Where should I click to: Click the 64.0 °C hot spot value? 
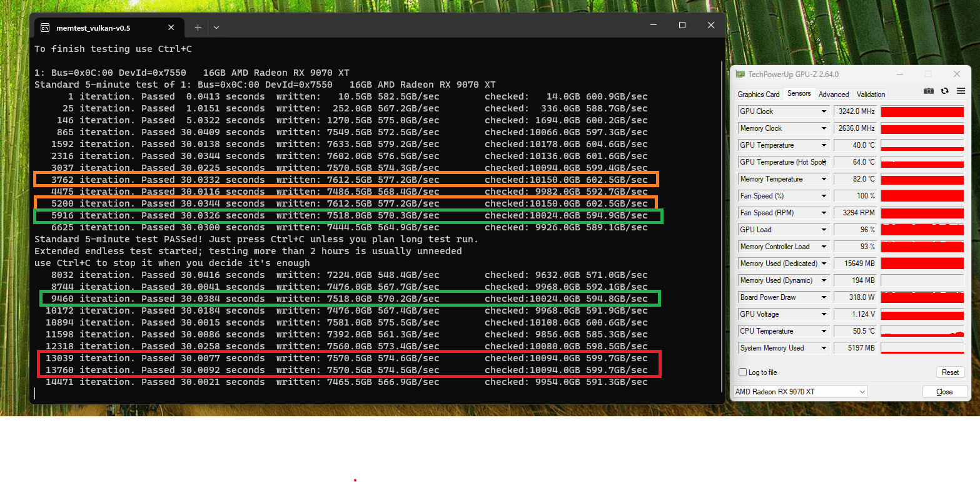[855, 162]
